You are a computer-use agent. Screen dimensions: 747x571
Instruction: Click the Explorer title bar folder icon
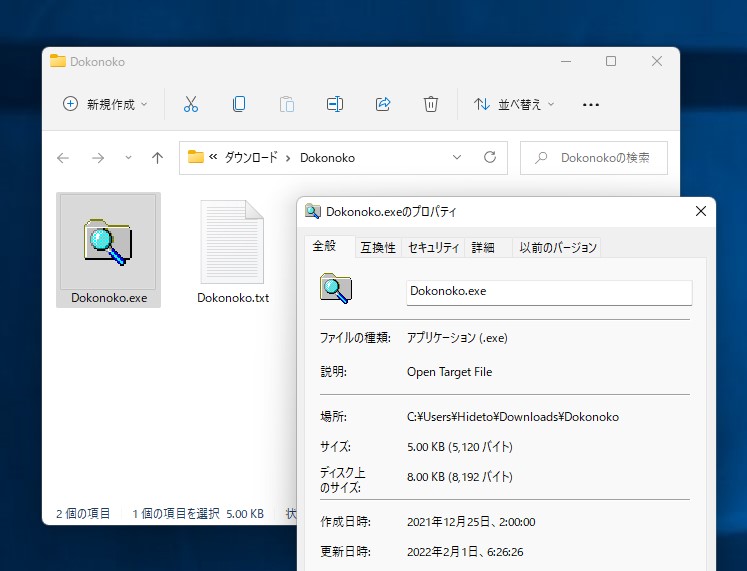click(x=58, y=61)
